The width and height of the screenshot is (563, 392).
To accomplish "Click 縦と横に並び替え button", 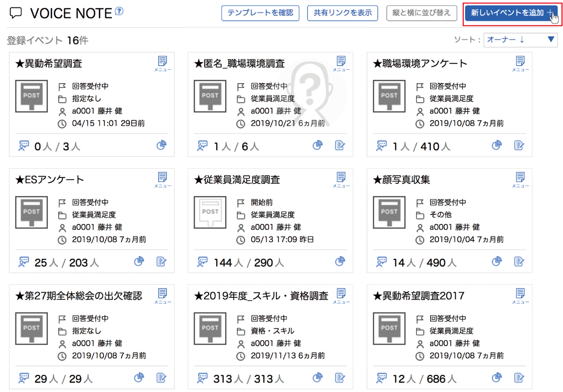I will pos(421,13).
